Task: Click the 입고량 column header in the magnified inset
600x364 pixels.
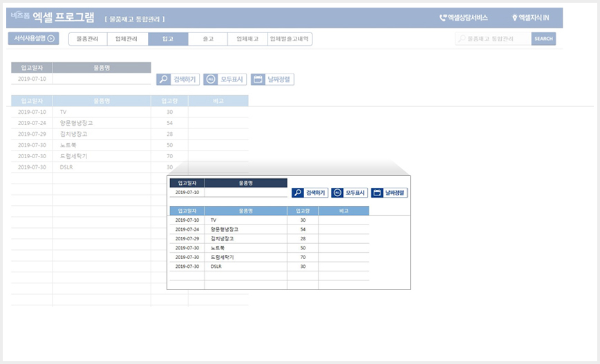Action: 303,211
